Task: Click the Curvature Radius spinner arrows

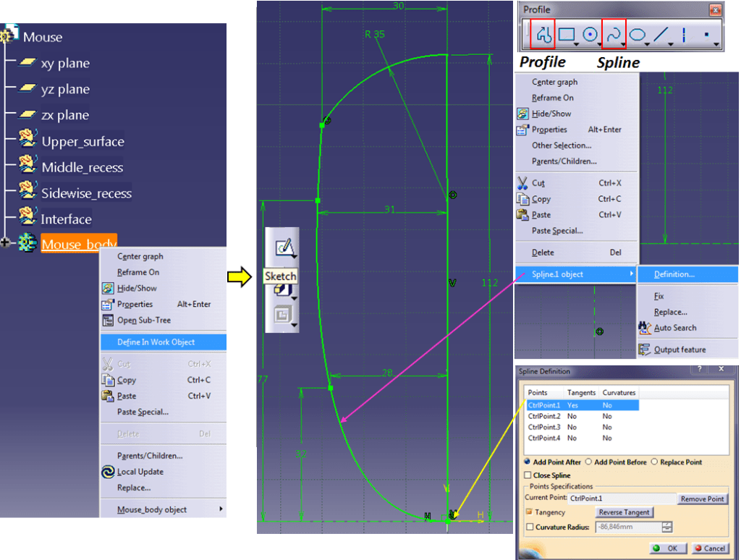Action: (667, 527)
